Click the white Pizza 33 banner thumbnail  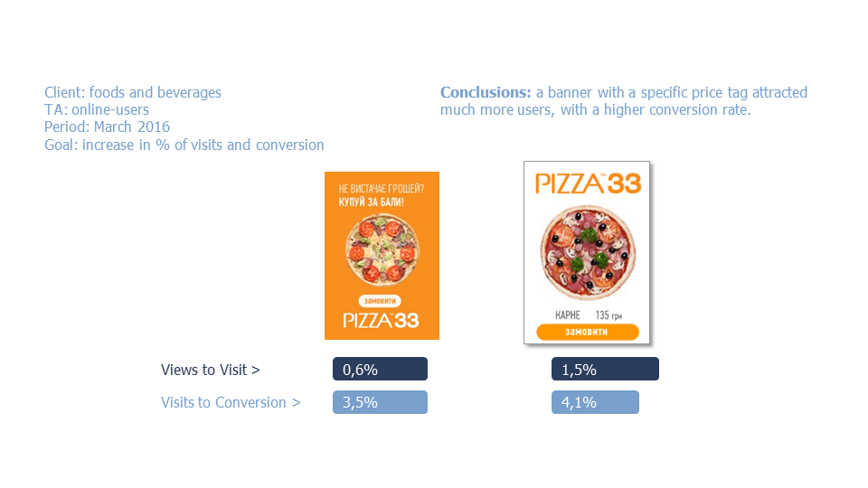tap(587, 252)
